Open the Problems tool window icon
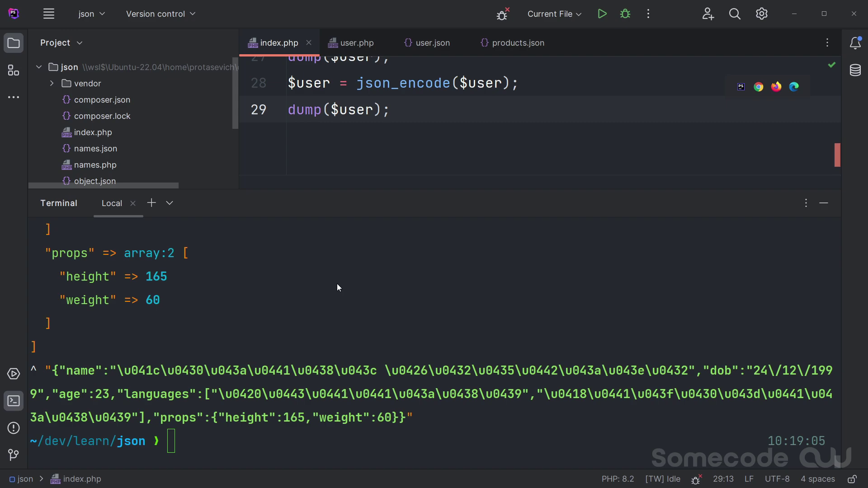This screenshot has width=868, height=488. (14, 428)
